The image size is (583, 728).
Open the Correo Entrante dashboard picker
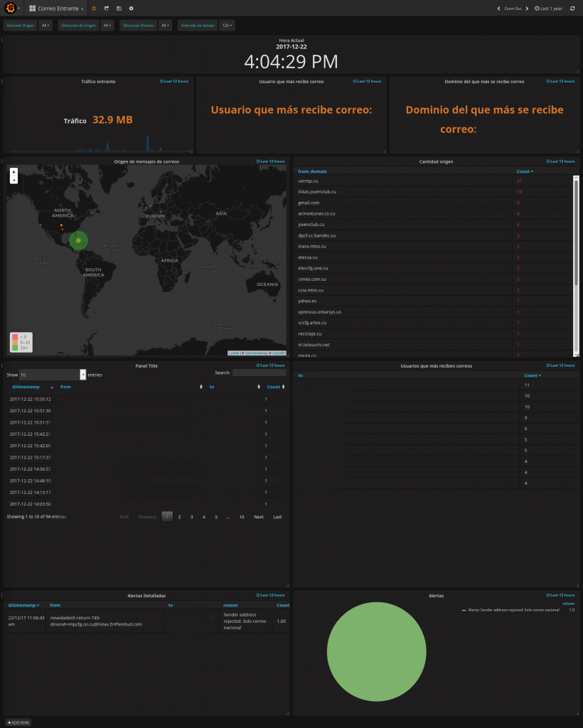56,9
